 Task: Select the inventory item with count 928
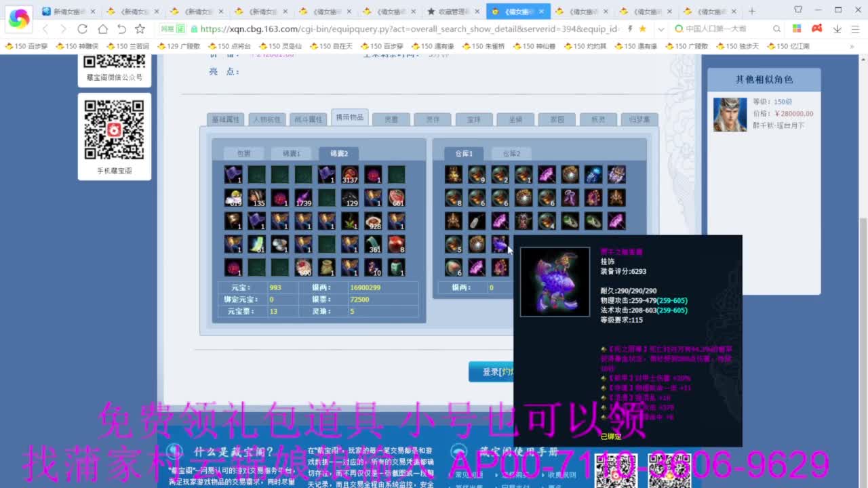(373, 221)
